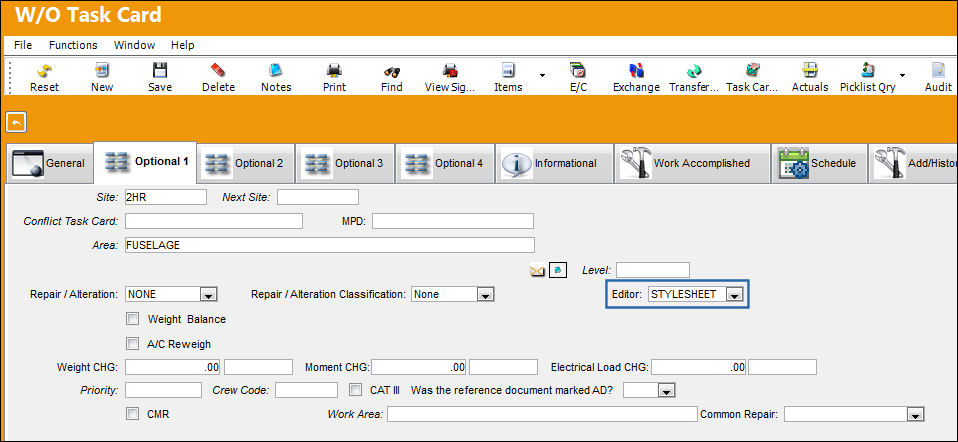
Task: Open the Work Accomplished tab
Action: 692,164
